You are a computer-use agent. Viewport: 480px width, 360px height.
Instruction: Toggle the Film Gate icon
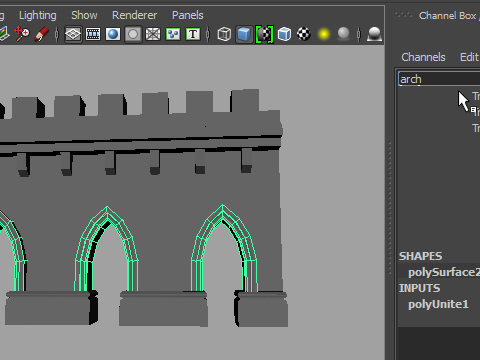pyautogui.click(x=93, y=34)
